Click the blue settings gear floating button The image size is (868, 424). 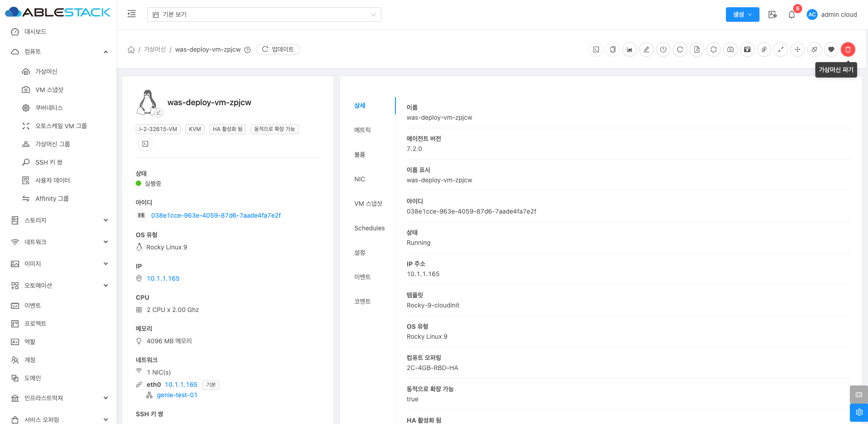point(859,412)
